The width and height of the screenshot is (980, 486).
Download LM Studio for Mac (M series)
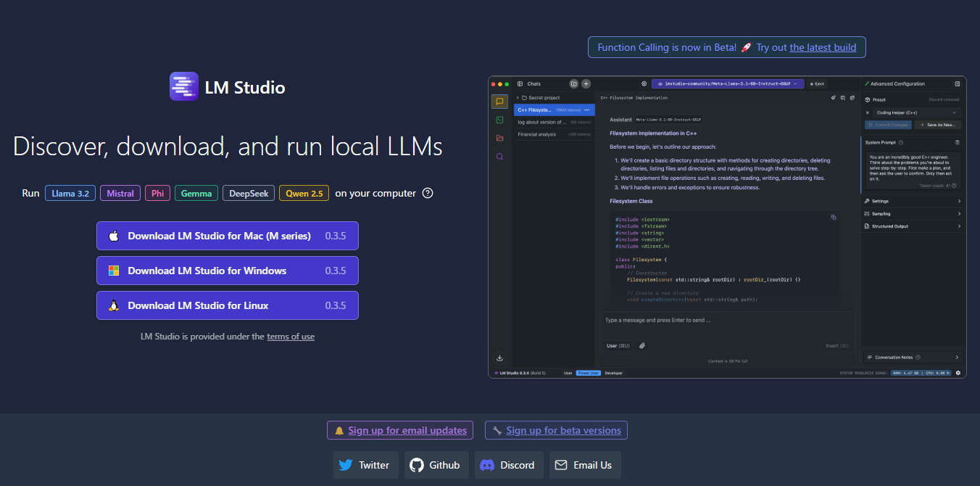coord(228,236)
